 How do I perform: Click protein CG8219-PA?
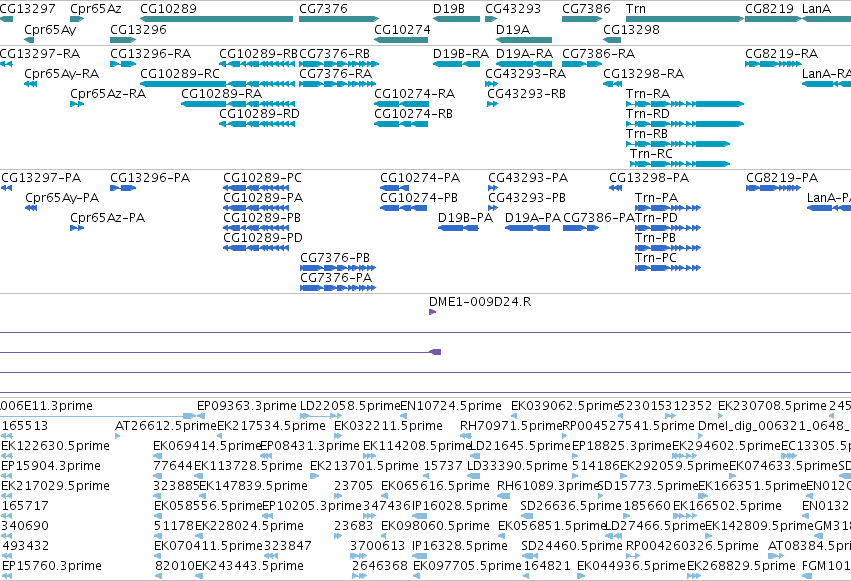pyautogui.click(x=773, y=188)
